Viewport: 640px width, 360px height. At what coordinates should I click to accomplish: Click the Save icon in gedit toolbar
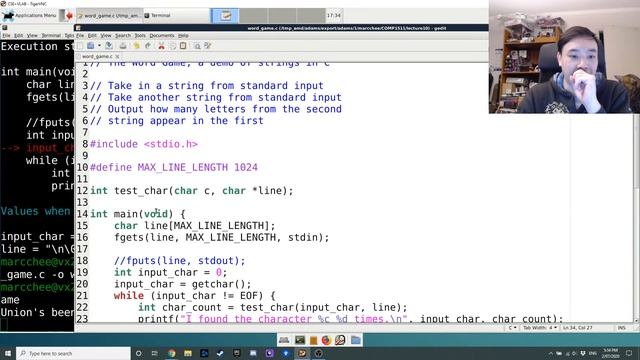coord(109,46)
